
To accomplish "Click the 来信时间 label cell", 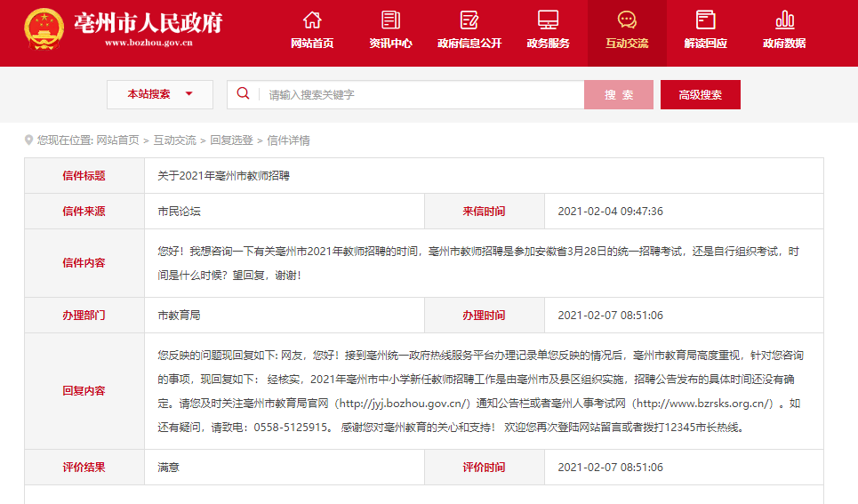I will pos(485,212).
